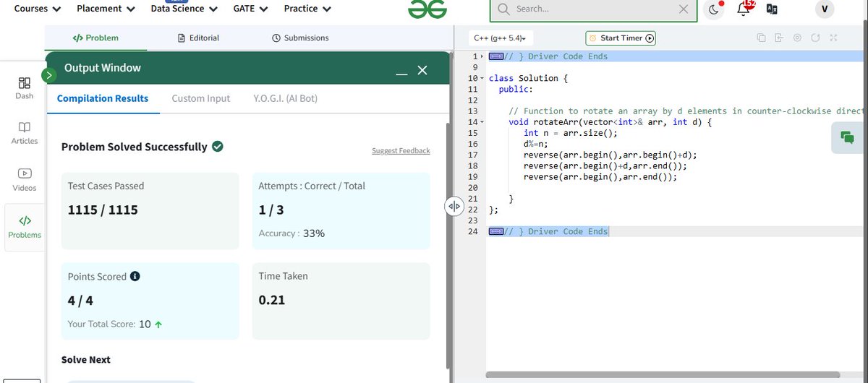Open the Compilation Results tab
The height and width of the screenshot is (383, 868).
coord(103,98)
